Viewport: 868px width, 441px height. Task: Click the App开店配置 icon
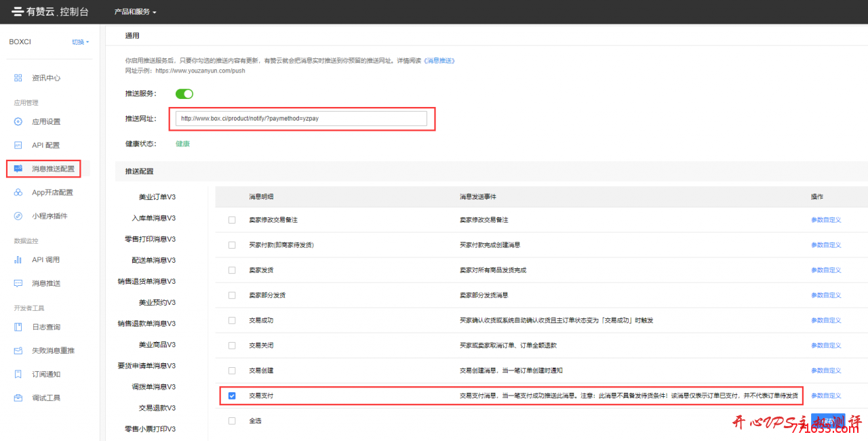pos(18,192)
